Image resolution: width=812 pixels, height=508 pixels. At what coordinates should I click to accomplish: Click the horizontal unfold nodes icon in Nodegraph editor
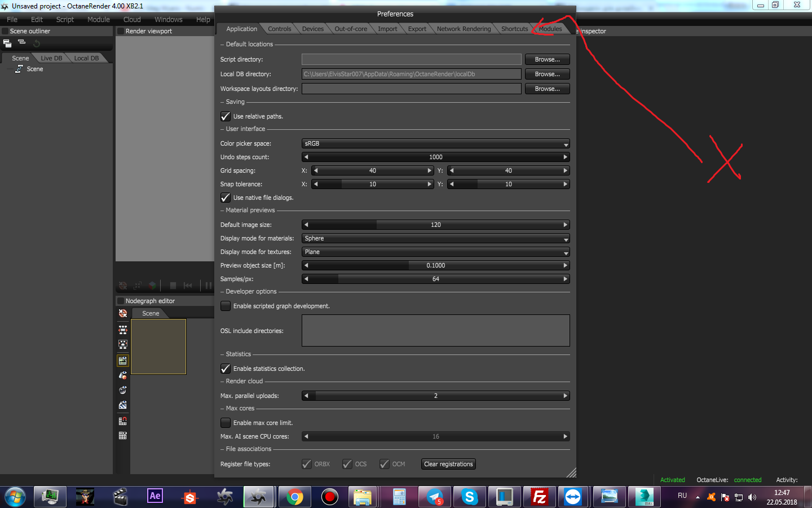point(123,330)
